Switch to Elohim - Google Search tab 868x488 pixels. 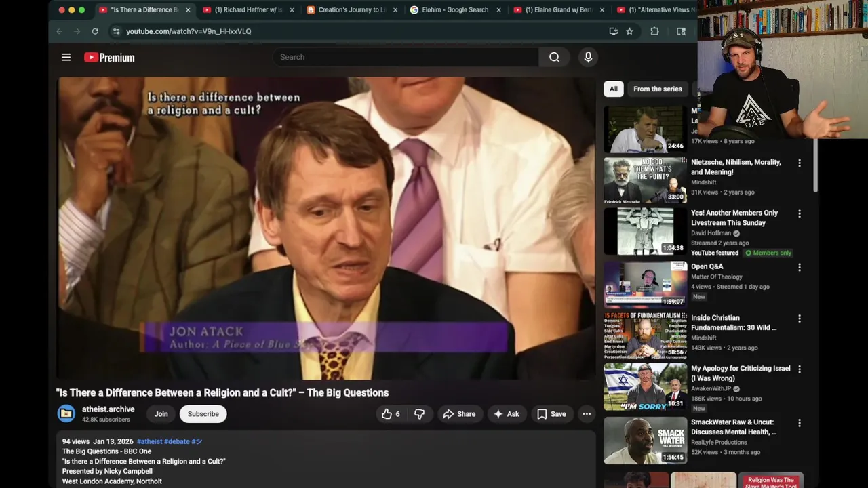click(x=454, y=10)
